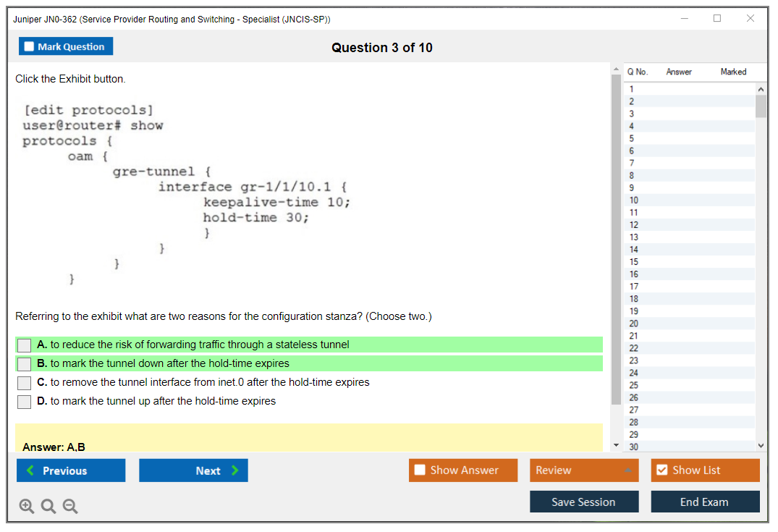Jump to question 5 in list
Viewport: 778px width, 532px height.
point(632,138)
